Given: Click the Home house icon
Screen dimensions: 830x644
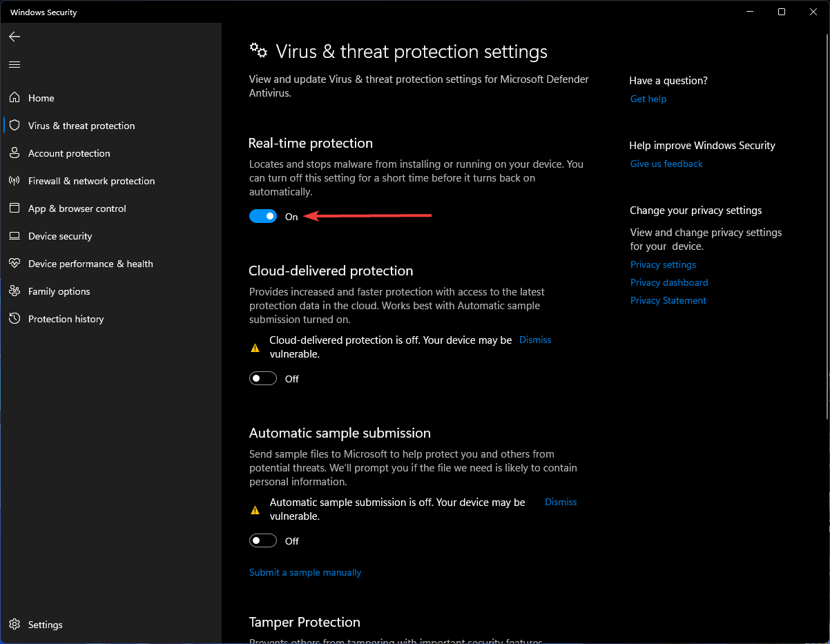Looking at the screenshot, I should point(15,98).
